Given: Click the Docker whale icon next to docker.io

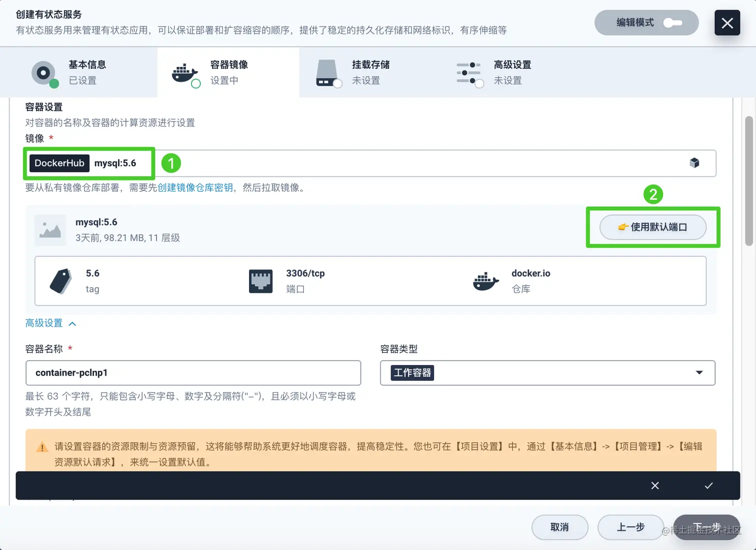Looking at the screenshot, I should click(x=486, y=281).
